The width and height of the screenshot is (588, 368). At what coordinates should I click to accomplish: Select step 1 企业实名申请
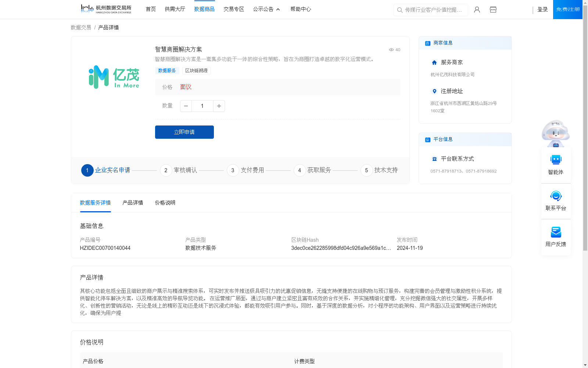click(106, 170)
